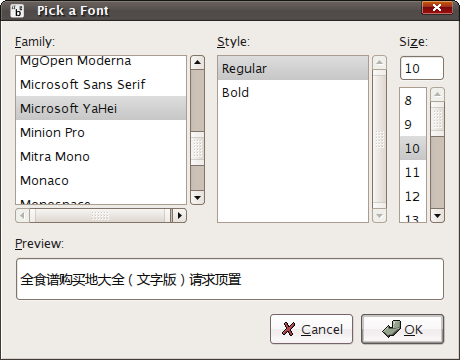Select Regular font style
The image size is (460, 360).
[x=293, y=68]
